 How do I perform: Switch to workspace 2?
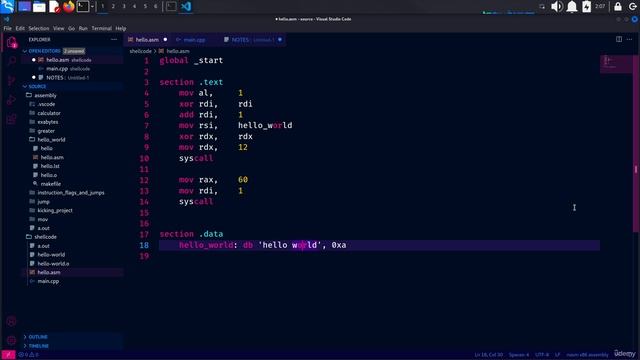(113, 7)
